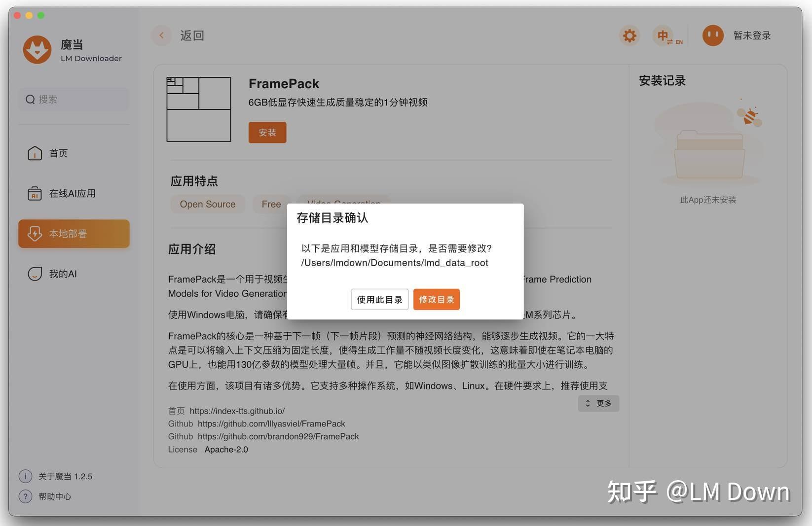The width and height of the screenshot is (812, 526).
Task: Open the 首页 home icon in the sidebar
Action: coord(35,153)
